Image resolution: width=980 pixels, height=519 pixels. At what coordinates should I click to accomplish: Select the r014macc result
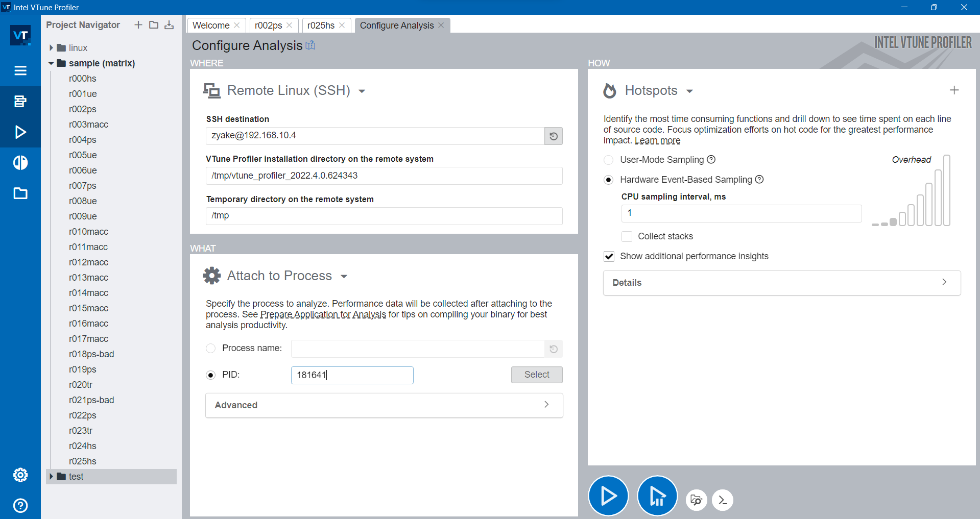click(x=89, y=293)
